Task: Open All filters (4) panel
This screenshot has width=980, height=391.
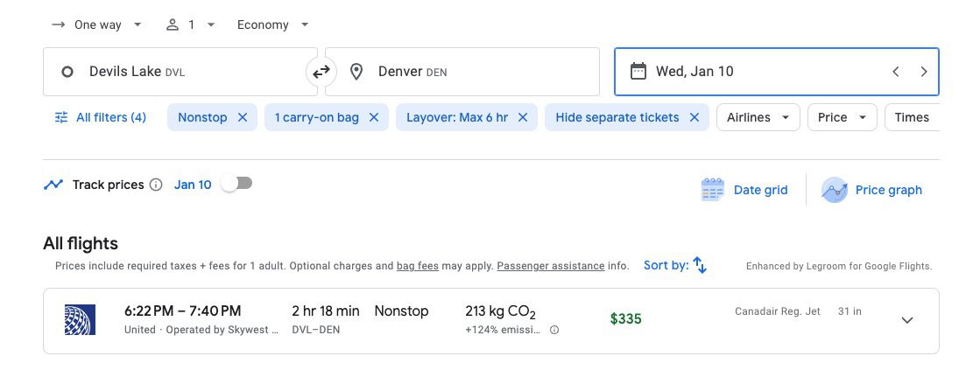Action: (x=101, y=117)
